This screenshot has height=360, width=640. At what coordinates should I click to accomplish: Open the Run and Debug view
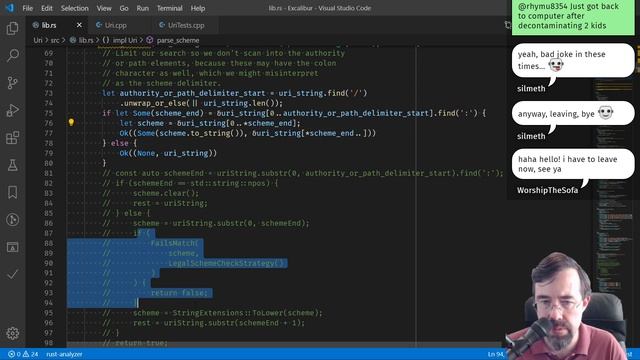coord(12,110)
